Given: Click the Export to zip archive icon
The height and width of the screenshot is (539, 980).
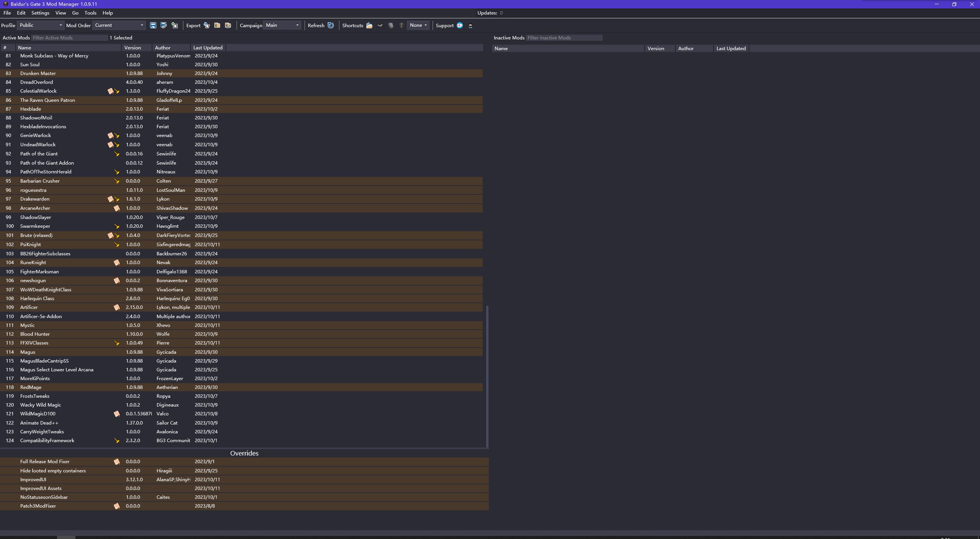Looking at the screenshot, I should (217, 25).
